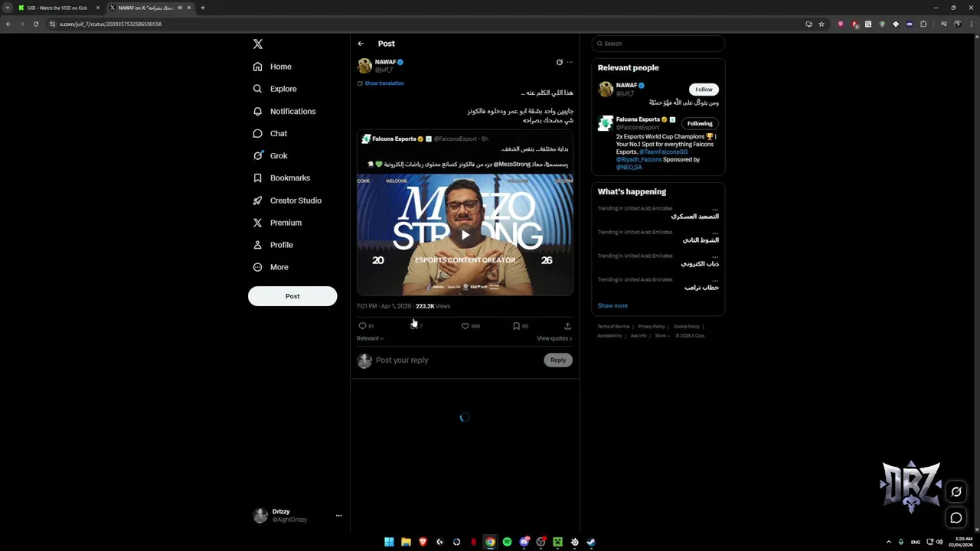Open Chat in sidebar
This screenshot has width=980, height=551.
[270, 133]
